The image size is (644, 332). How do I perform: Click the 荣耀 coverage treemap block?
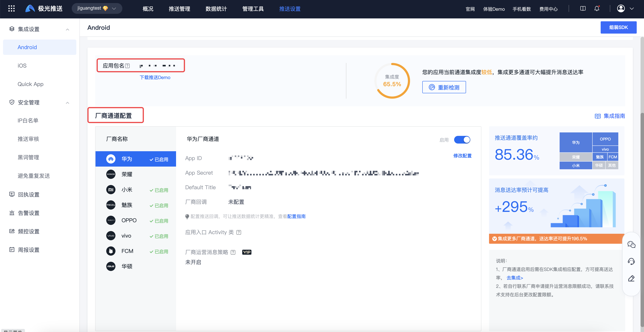[576, 157]
